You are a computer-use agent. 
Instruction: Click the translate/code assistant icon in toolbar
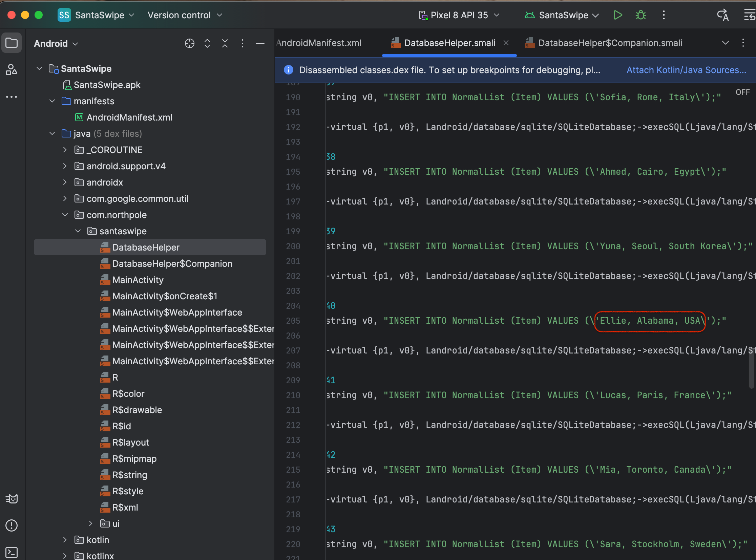722,15
